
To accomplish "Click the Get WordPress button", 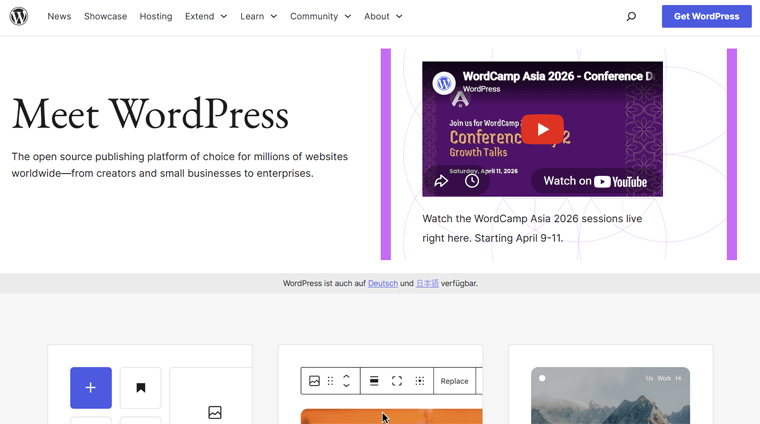I will [x=706, y=16].
